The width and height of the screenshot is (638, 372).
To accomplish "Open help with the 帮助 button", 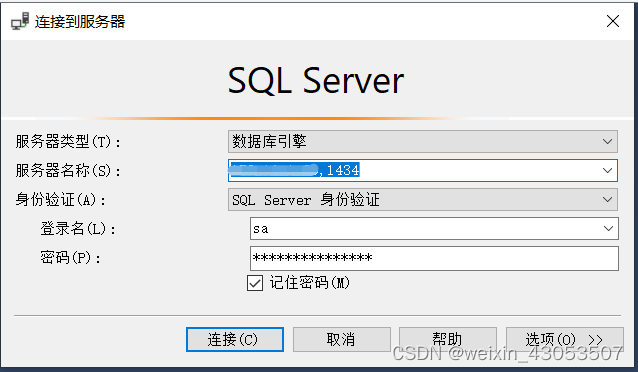I will click(x=448, y=339).
